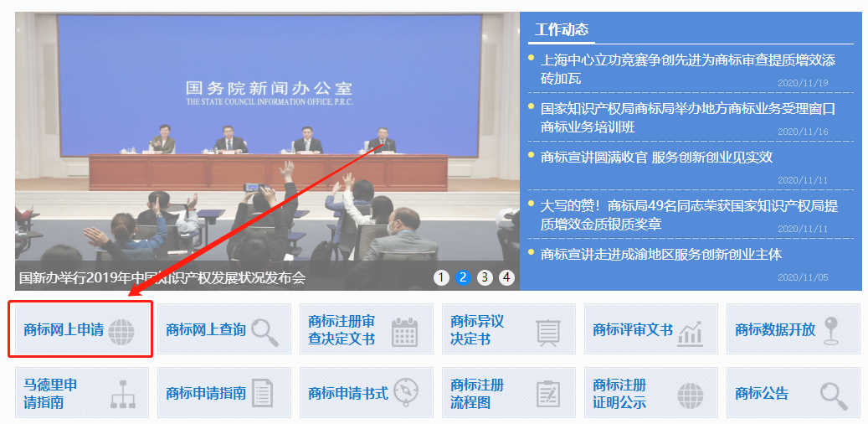Open the 商标注册流程图 link
The height and width of the screenshot is (424, 868).
click(x=477, y=394)
